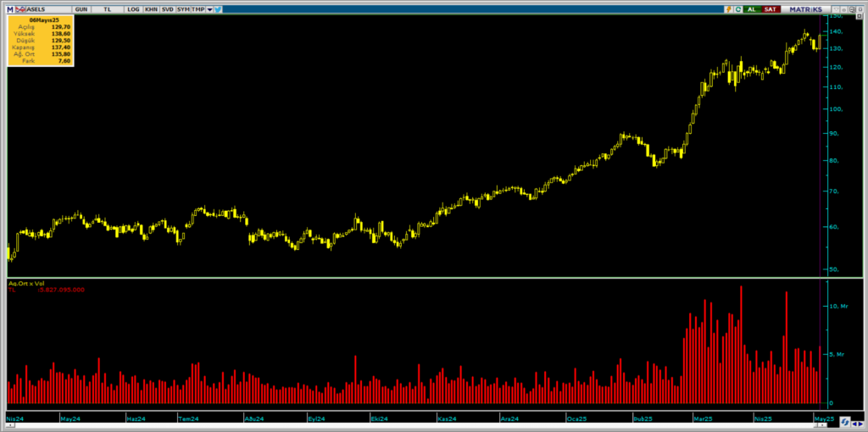Viewport: 868px width, 432px height.
Task: Open the GUN period selector
Action: click(81, 8)
